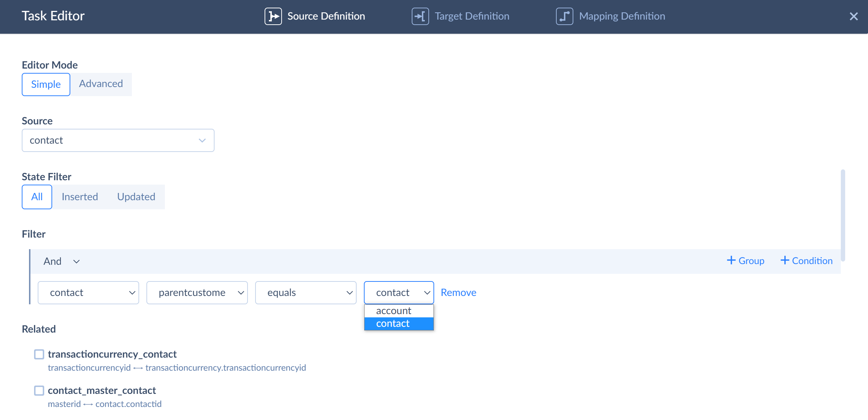Image resolution: width=868 pixels, height=420 pixels.
Task: Choose account option in dropdown list
Action: [x=399, y=311]
